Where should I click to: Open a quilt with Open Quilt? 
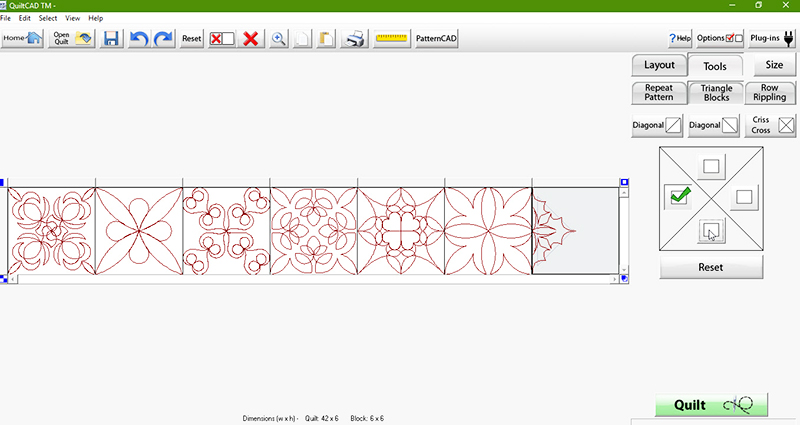tap(71, 38)
